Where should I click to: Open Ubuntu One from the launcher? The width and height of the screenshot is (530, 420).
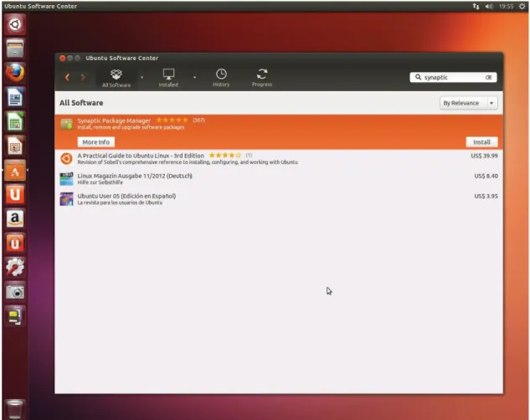click(15, 195)
